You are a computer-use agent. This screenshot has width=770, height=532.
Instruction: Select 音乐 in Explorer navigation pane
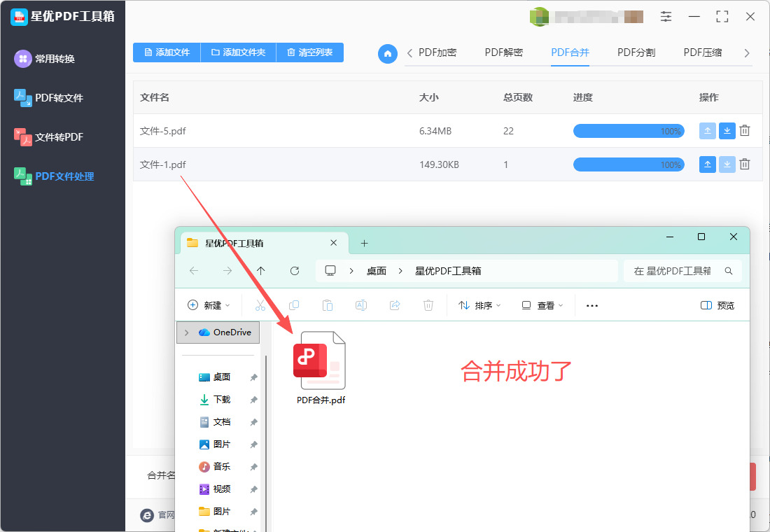click(221, 467)
